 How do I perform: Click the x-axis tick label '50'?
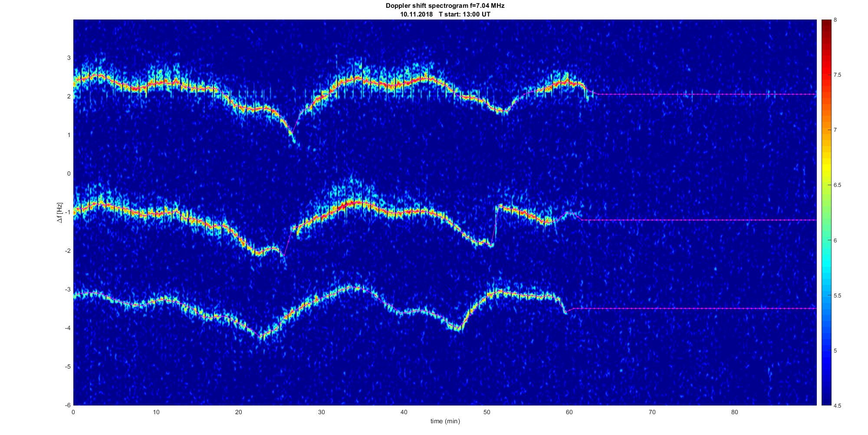(x=487, y=412)
